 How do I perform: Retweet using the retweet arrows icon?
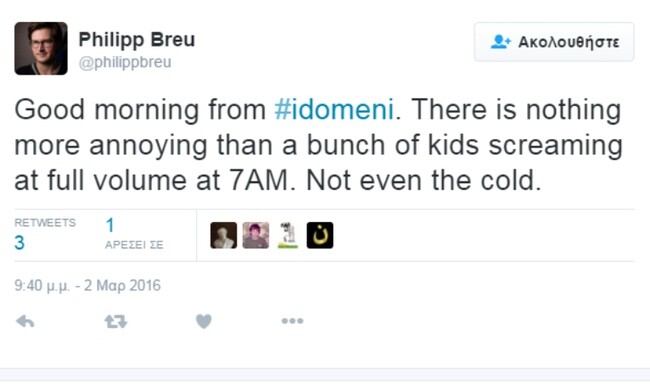tap(116, 321)
